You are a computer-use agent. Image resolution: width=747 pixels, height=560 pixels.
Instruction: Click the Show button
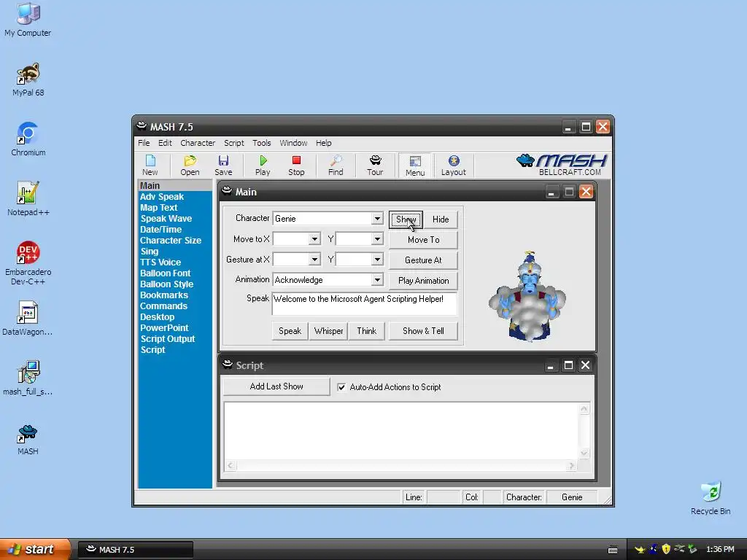(406, 219)
